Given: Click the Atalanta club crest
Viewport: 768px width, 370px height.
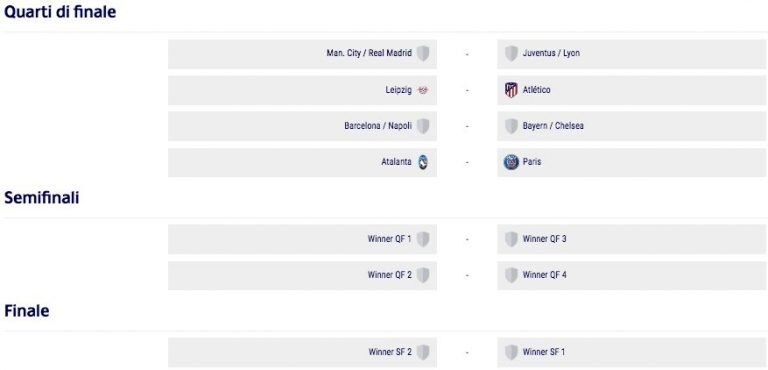Looking at the screenshot, I should pyautogui.click(x=423, y=162).
